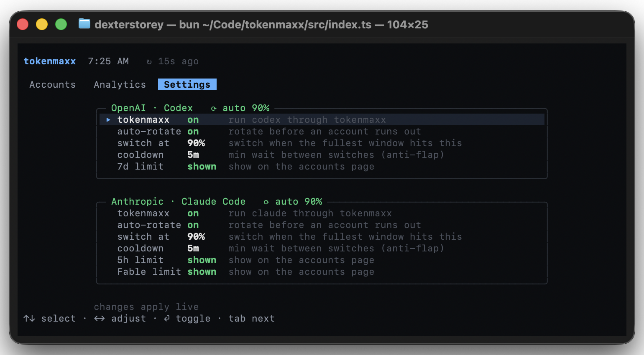Click the 'run claude through tokenmaxx' description
This screenshot has height=355, width=644.
310,213
